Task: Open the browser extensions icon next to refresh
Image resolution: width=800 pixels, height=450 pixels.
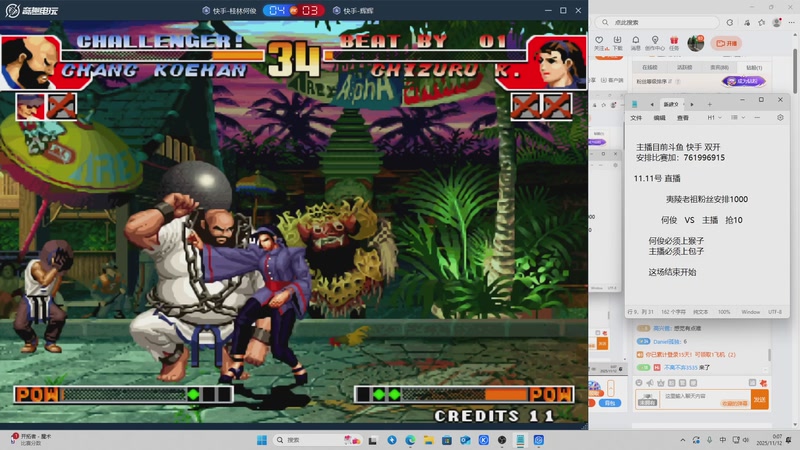Action: 747,22
